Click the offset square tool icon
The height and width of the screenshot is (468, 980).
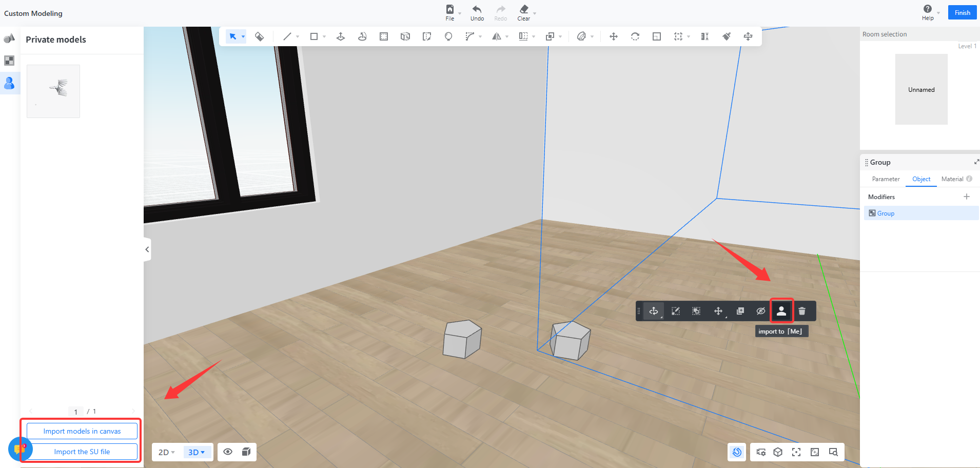click(384, 36)
